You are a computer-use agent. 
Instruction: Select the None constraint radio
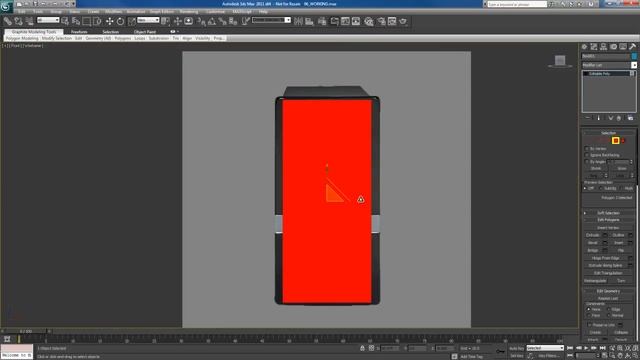(x=589, y=309)
